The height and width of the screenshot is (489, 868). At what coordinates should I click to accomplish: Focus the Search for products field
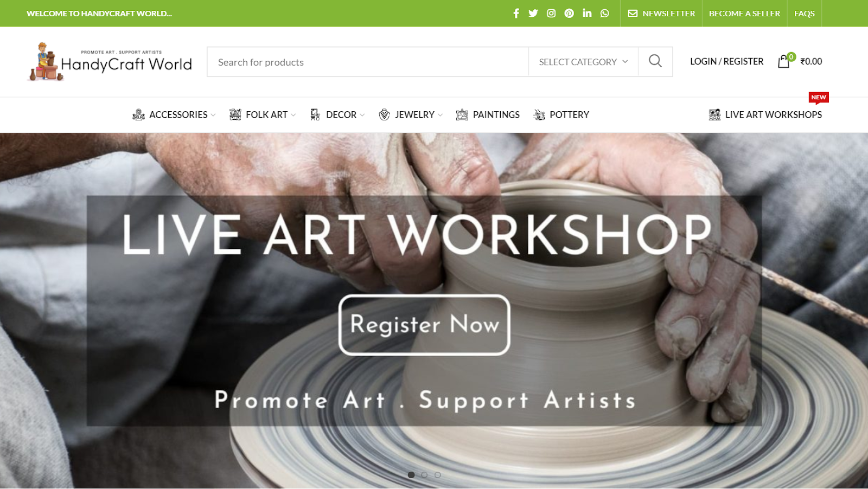coord(368,62)
